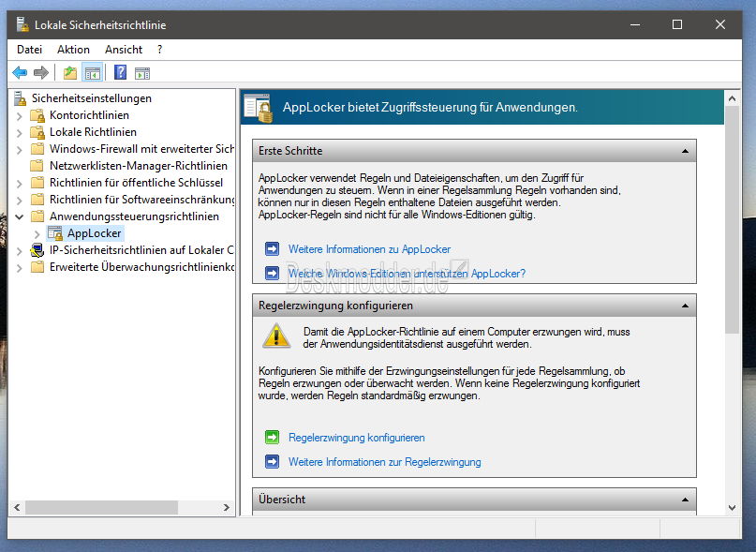This screenshot has height=552, width=756.
Task: Click the Erweiterte Überwachungsrichtlinien folder icon
Action: pyautogui.click(x=37, y=267)
